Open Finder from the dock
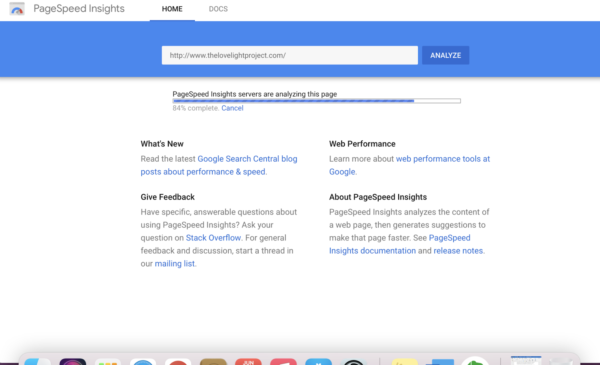Viewport: 600px width, 365px height. [x=37, y=362]
